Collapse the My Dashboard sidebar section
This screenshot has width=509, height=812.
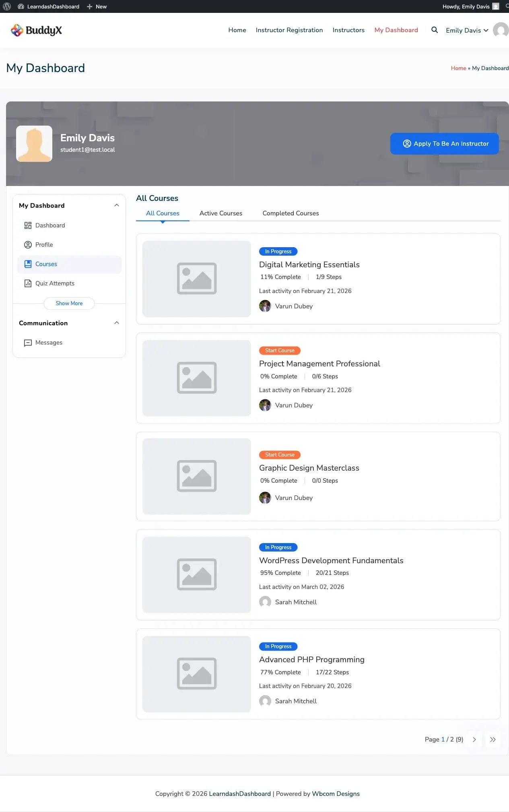click(117, 205)
